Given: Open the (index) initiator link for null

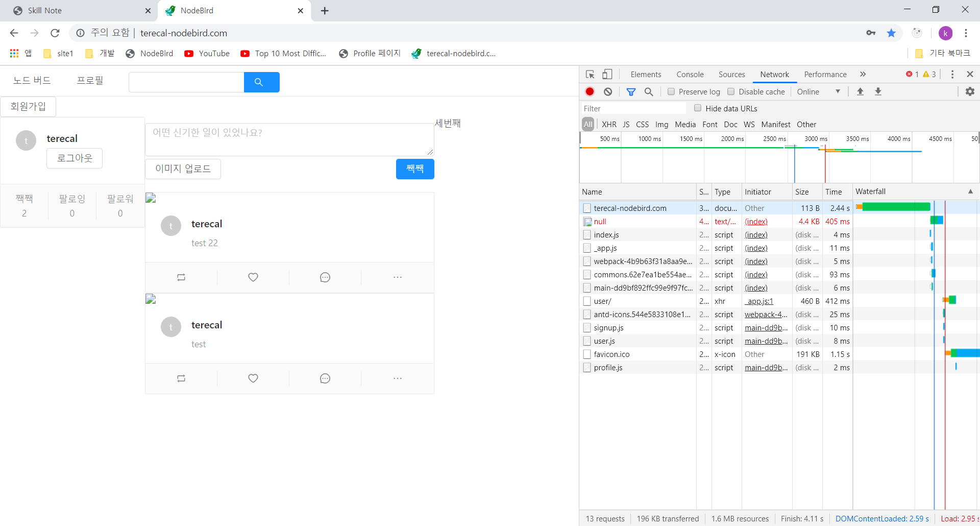Looking at the screenshot, I should (x=756, y=222).
